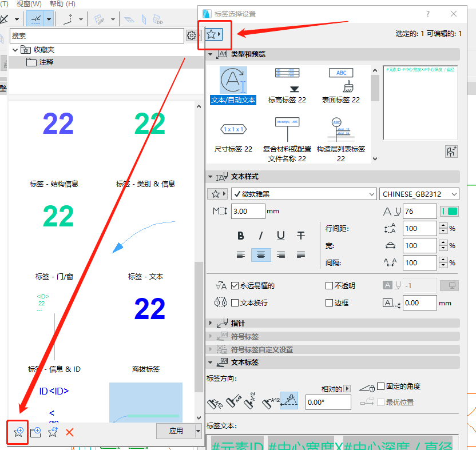The image size is (476, 450).
Task: Collapse 收藏夹 tree node
Action: click(x=15, y=50)
